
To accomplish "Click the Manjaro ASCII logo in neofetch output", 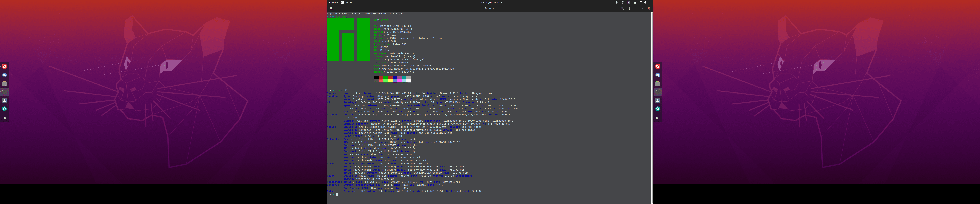I will [x=348, y=39].
